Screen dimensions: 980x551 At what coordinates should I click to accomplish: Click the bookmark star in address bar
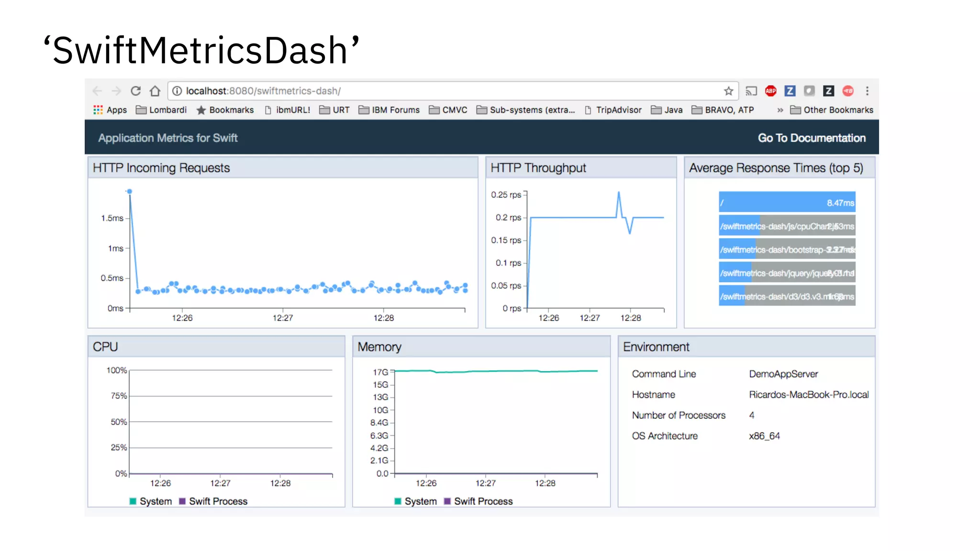(728, 91)
